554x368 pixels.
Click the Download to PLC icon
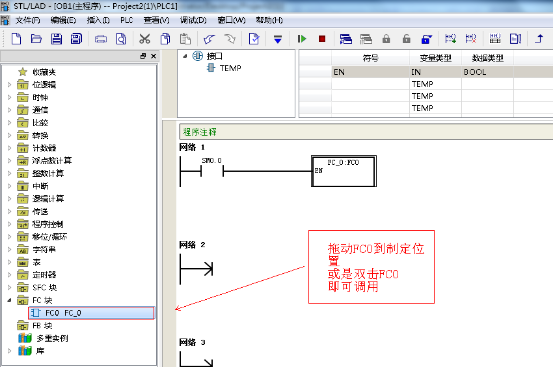point(278,39)
